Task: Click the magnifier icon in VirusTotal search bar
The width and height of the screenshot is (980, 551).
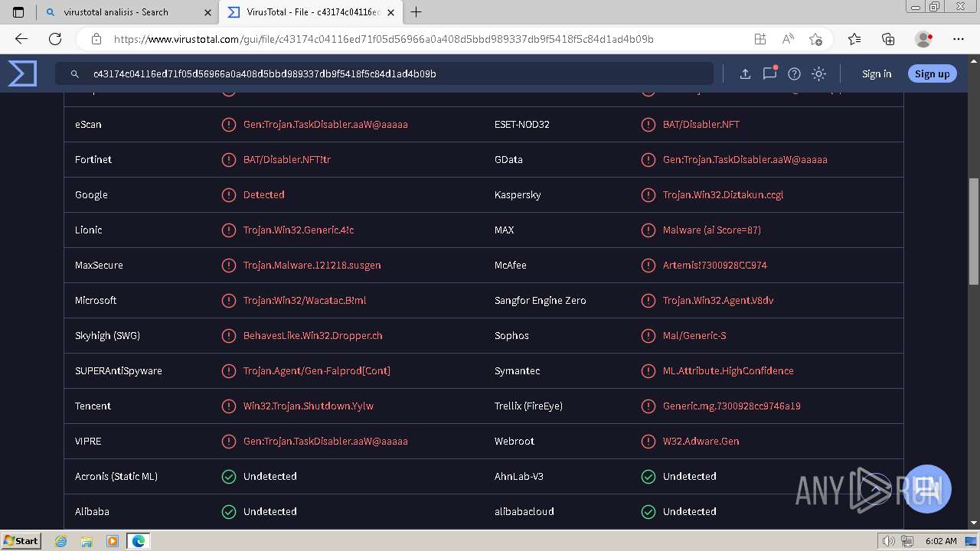Action: pyautogui.click(x=74, y=74)
